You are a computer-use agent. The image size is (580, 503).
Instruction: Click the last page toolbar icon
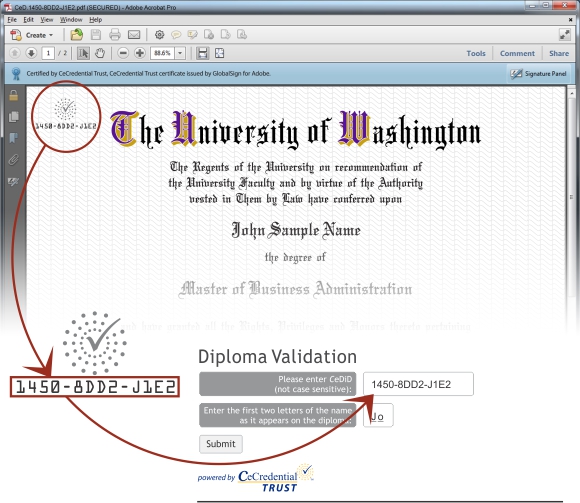[x=242, y=35]
